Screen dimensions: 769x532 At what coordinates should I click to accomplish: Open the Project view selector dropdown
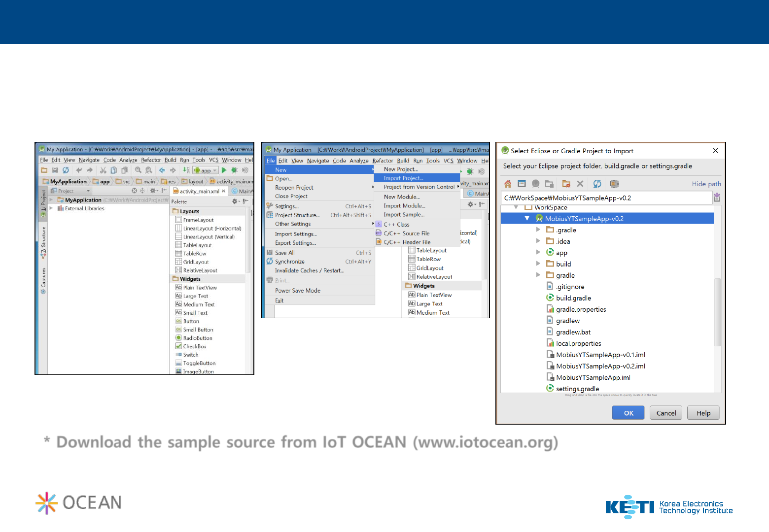pos(71,191)
